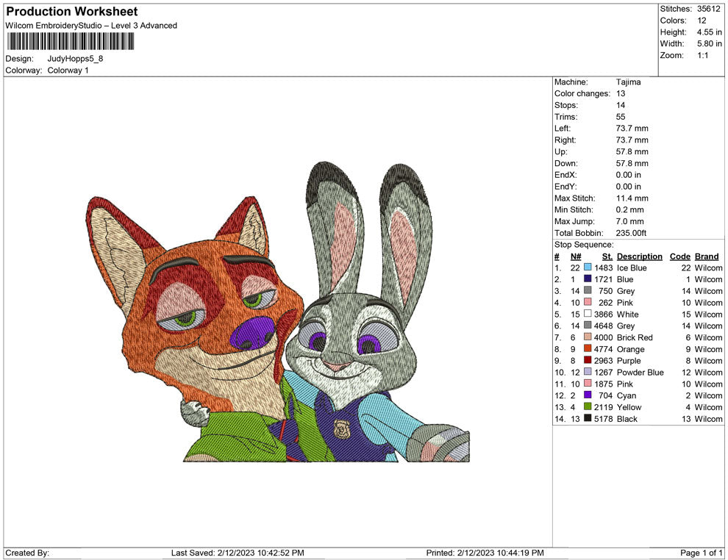
Task: Pick the Powder Blue color swatch
Action: (x=588, y=372)
